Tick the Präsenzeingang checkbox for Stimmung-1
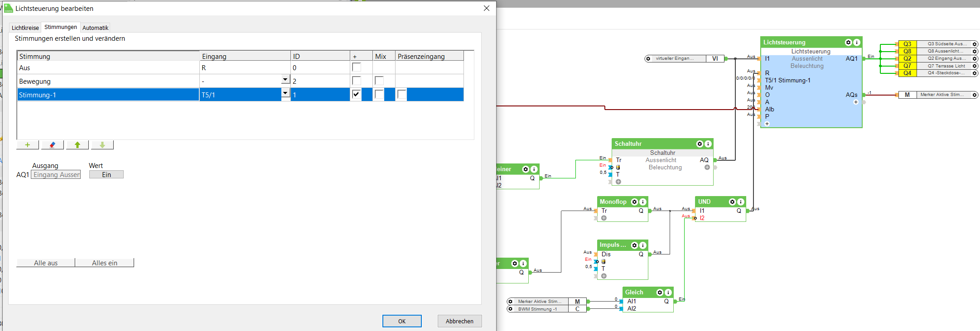The width and height of the screenshot is (980, 331). 402,94
